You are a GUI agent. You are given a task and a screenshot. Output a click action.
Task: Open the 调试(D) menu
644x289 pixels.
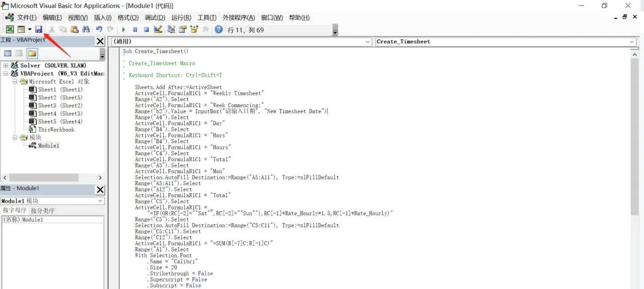point(154,18)
